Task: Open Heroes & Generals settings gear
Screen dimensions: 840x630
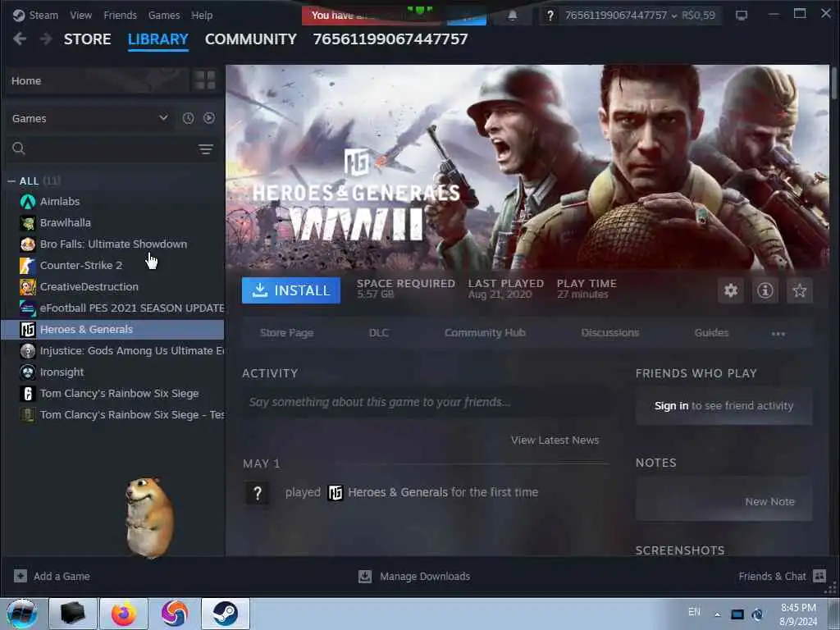Action: pos(731,290)
